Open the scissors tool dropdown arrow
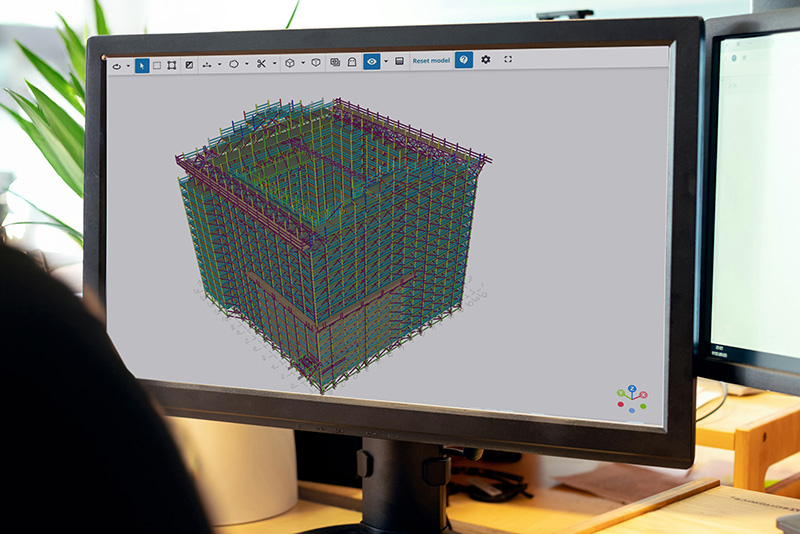Image resolution: width=800 pixels, height=534 pixels. tap(274, 63)
